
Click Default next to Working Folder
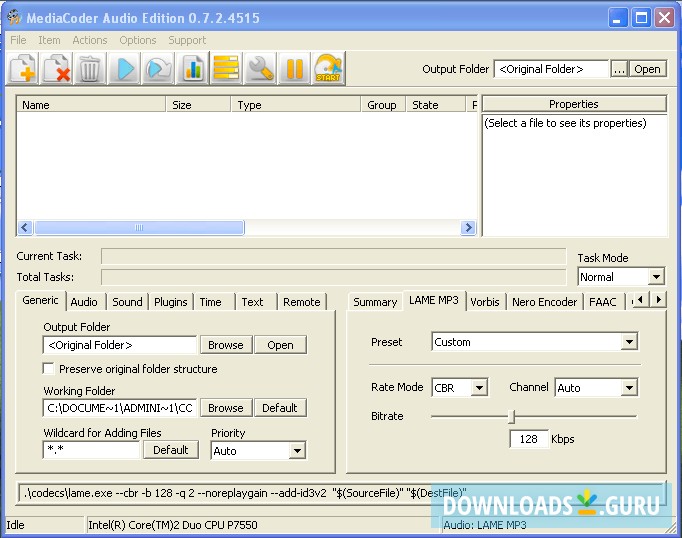pyautogui.click(x=280, y=408)
